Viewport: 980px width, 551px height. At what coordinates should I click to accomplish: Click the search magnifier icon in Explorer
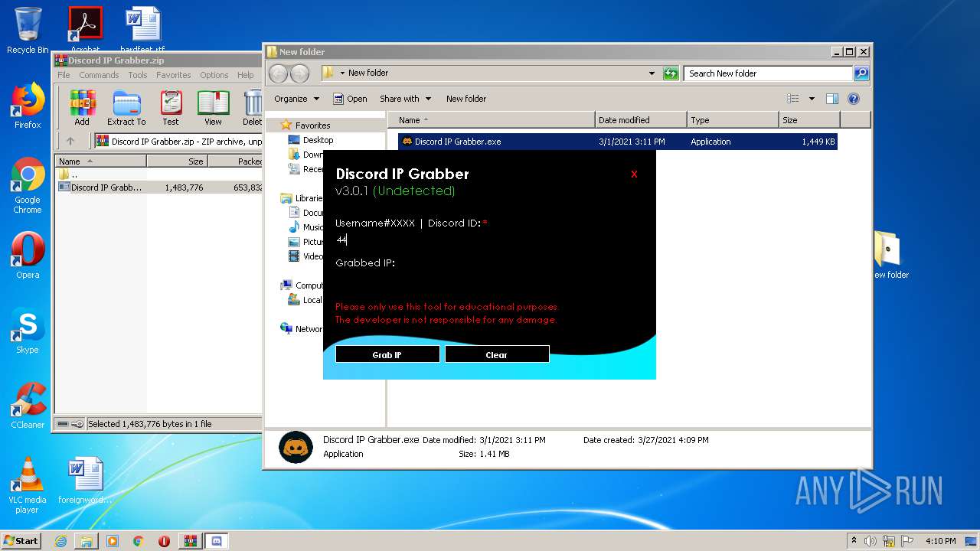[x=861, y=73]
